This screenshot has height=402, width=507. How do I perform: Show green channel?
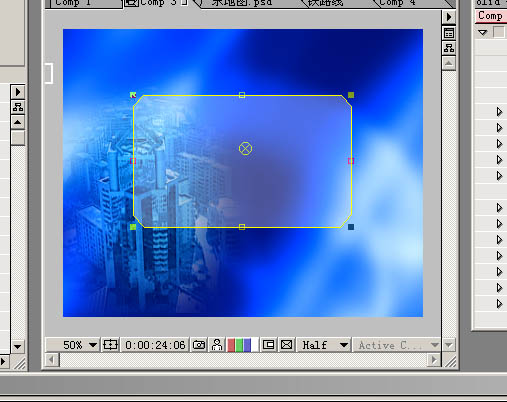pyautogui.click(x=239, y=345)
